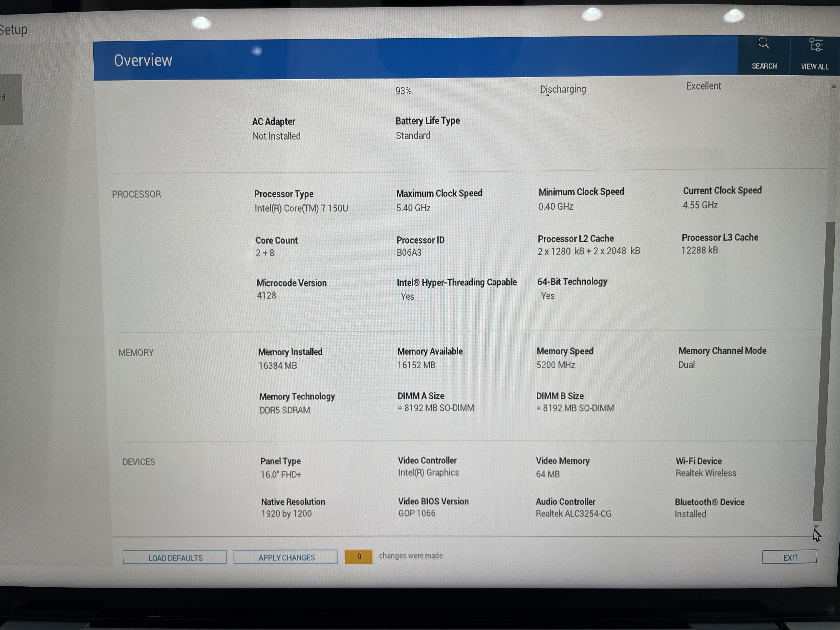Select the "12288 kB" L3 cache value
The width and height of the screenshot is (840, 630).
(700, 250)
